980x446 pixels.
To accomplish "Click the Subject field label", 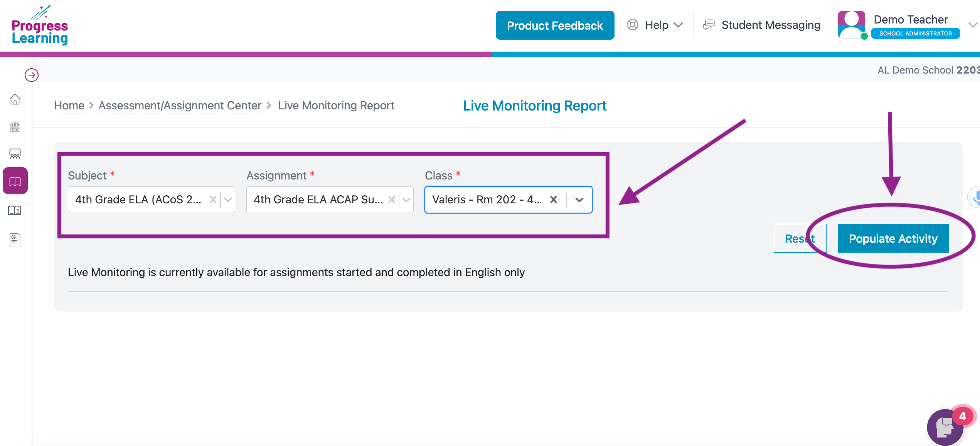I will pos(88,176).
